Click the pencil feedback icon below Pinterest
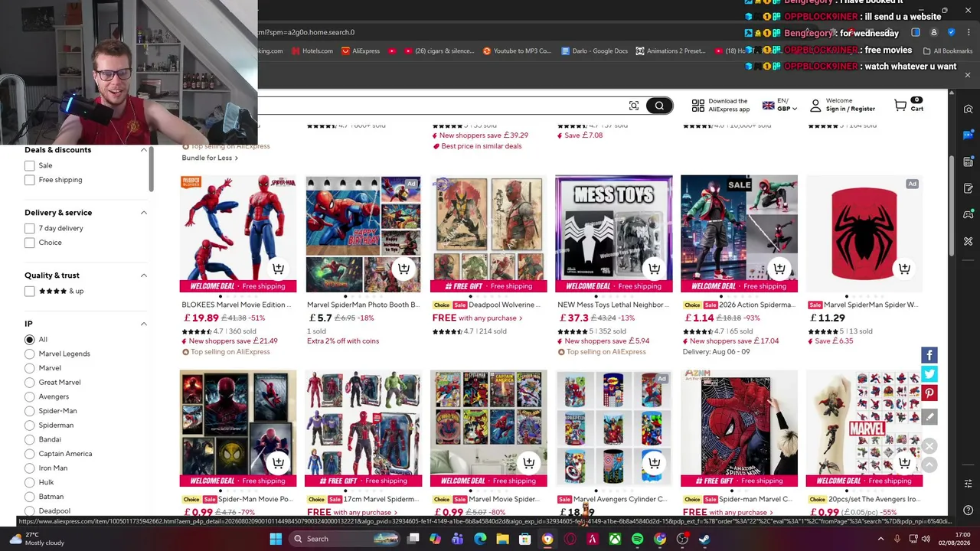Viewport: 980px width, 551px height. coord(929,417)
